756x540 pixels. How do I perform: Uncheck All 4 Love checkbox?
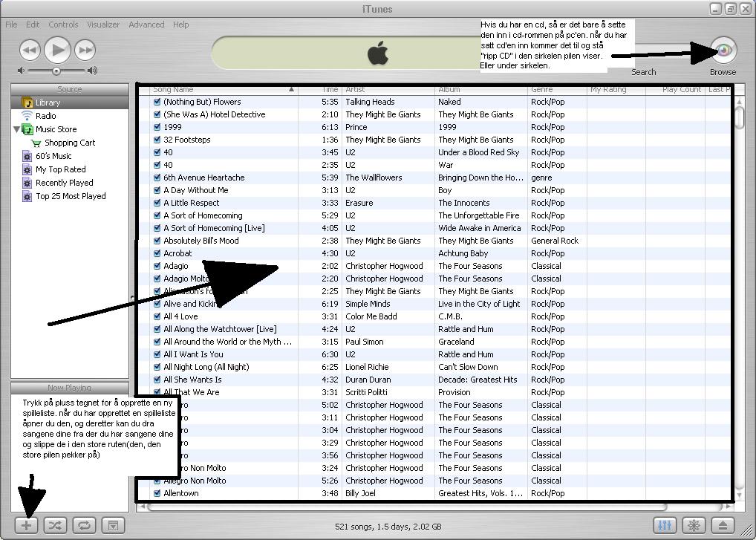(157, 316)
